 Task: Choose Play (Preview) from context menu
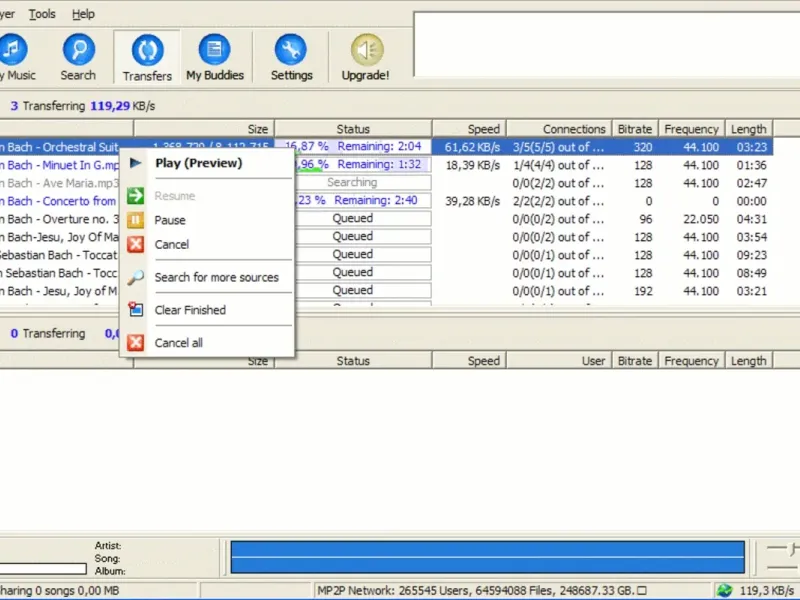click(198, 163)
